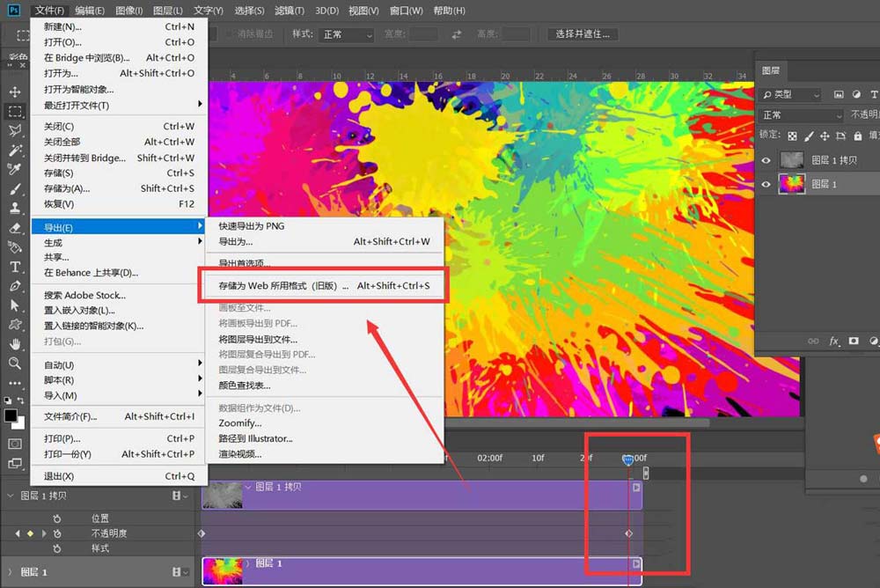Select the Polygonal Lasso tool
Viewport: 880px width, 588px height.
[x=15, y=130]
